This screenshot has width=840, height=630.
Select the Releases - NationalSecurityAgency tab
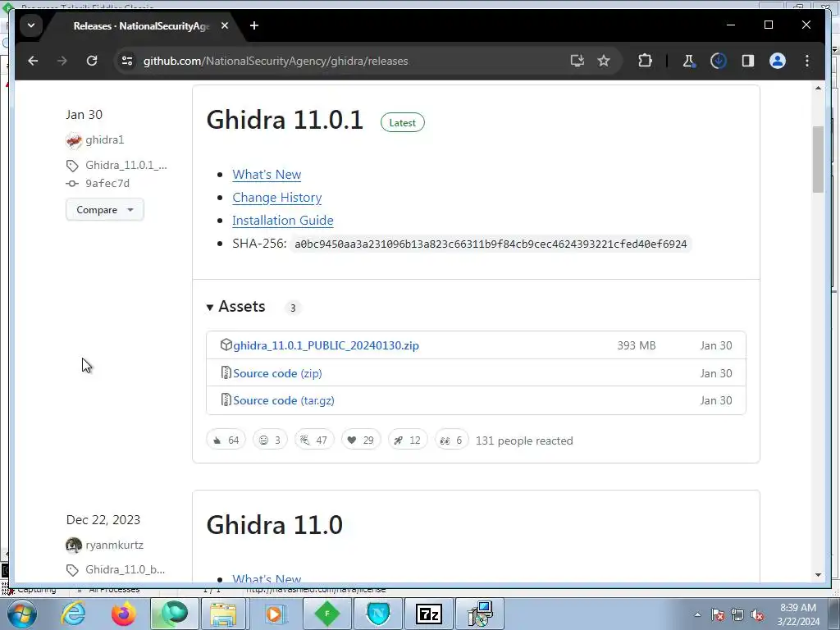coord(140,25)
